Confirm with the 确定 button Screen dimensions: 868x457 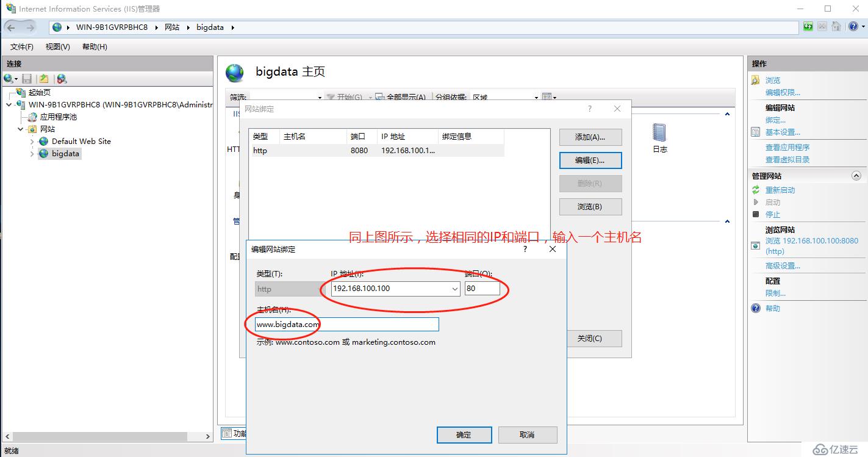[x=464, y=434]
